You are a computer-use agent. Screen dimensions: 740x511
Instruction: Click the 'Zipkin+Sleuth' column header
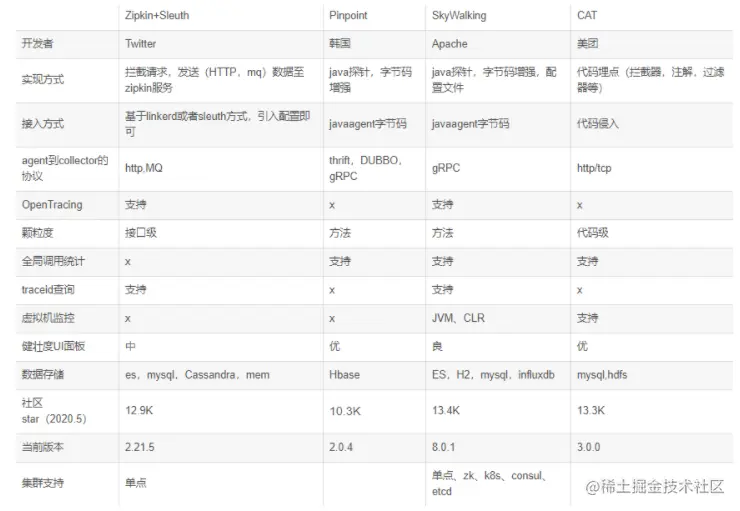tap(157, 16)
